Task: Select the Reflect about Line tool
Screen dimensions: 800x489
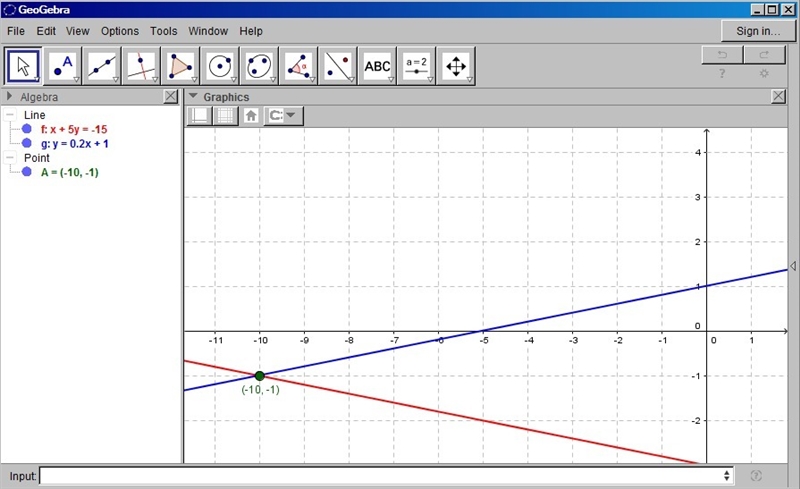Action: click(338, 66)
